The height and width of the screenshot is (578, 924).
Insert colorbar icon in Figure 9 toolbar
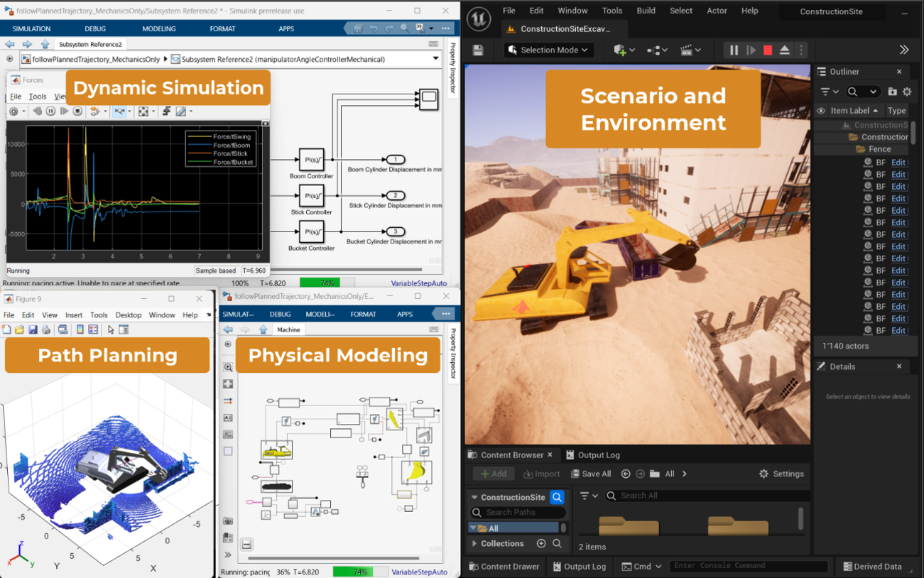coord(80,329)
